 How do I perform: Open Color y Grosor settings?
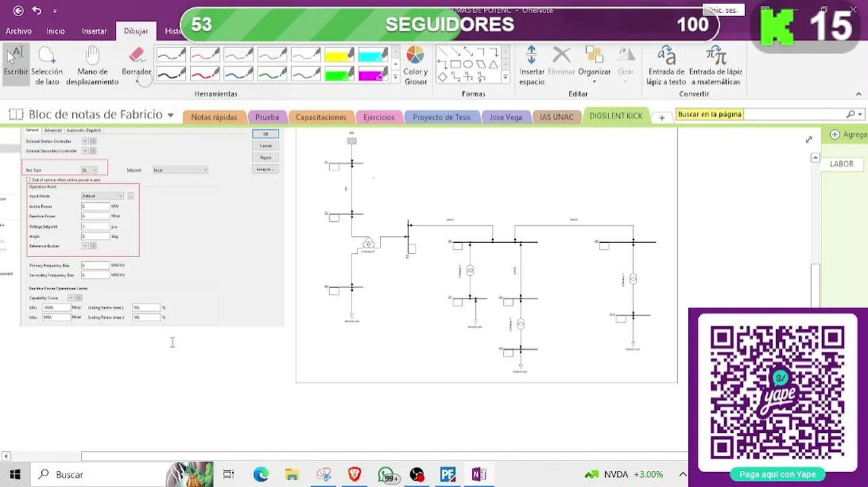(415, 66)
